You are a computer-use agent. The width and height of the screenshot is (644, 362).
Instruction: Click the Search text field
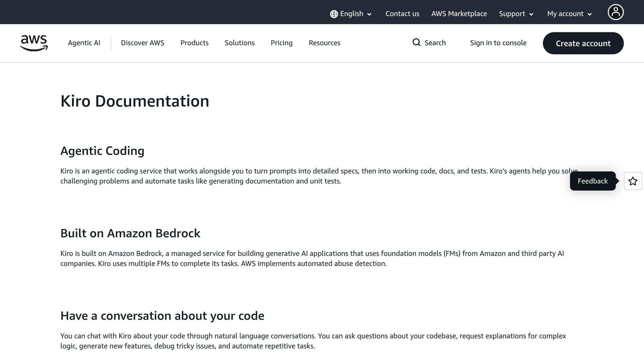click(x=435, y=43)
